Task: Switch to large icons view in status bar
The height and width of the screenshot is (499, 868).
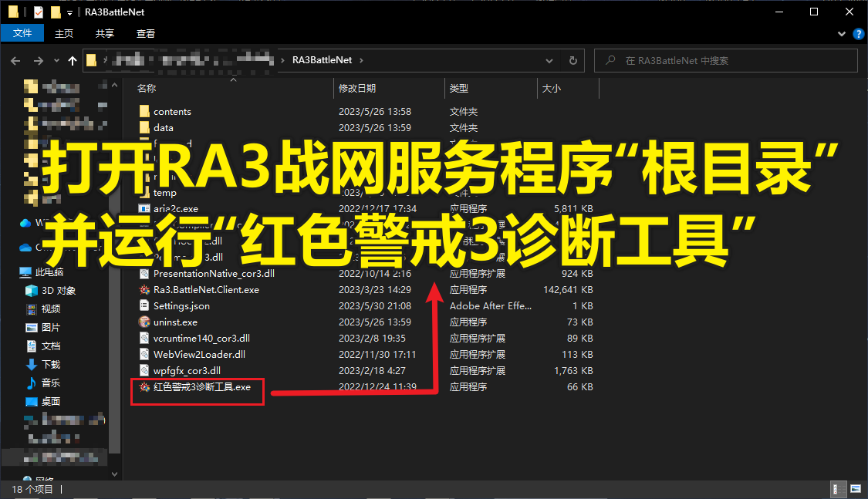Action: coord(856,489)
